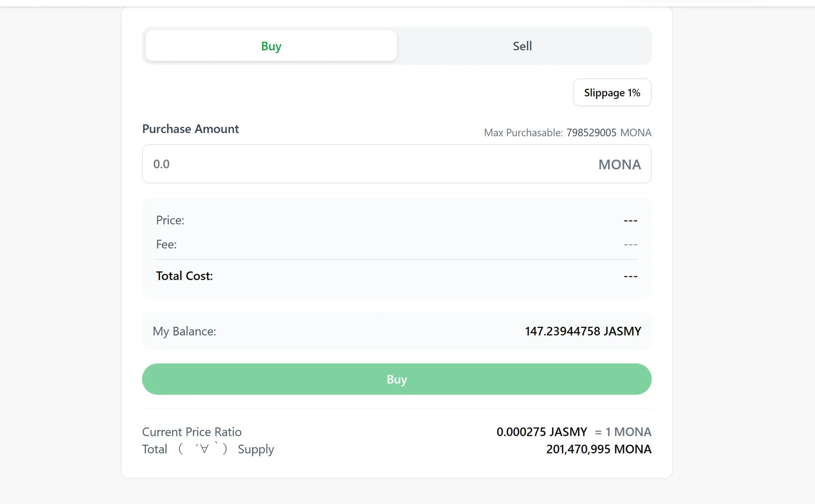The height and width of the screenshot is (504, 815).
Task: Click the Purchase Amount heading
Action: (190, 129)
